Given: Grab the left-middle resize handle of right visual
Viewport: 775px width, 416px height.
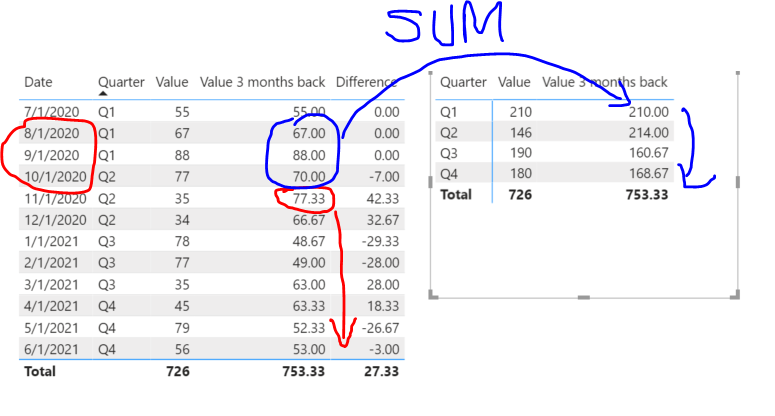Looking at the screenshot, I should pyautogui.click(x=430, y=182).
